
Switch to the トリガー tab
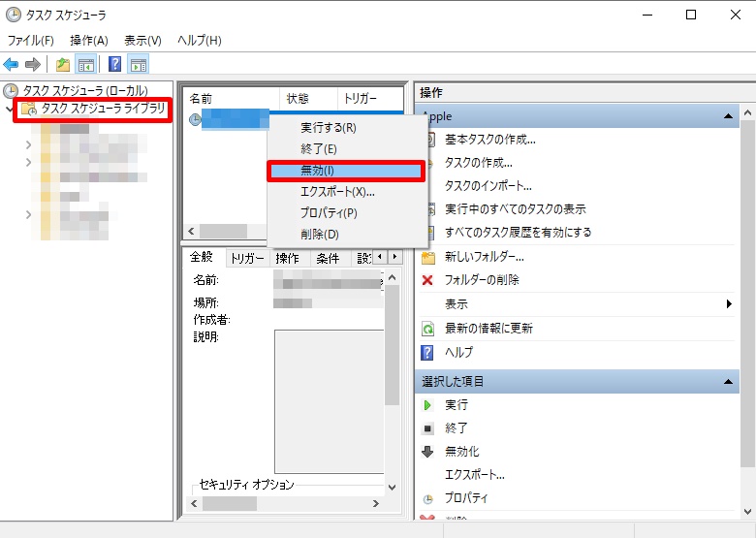[x=247, y=259]
